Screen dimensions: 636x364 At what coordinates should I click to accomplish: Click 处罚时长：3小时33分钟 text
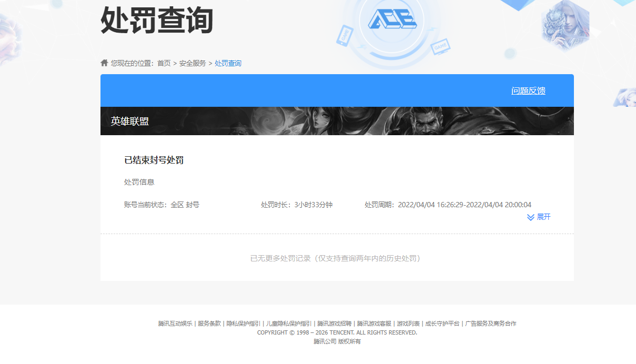[297, 205]
